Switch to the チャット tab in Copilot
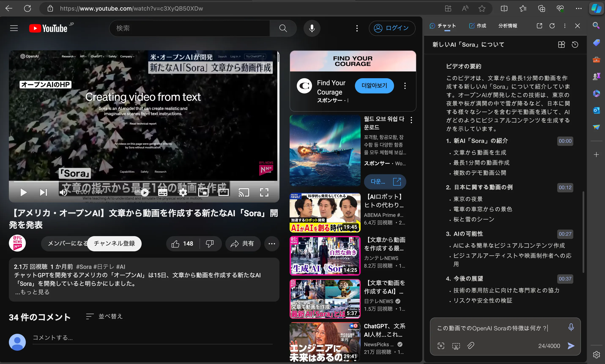Screen dimensions: 605x364 pyautogui.click(x=443, y=26)
